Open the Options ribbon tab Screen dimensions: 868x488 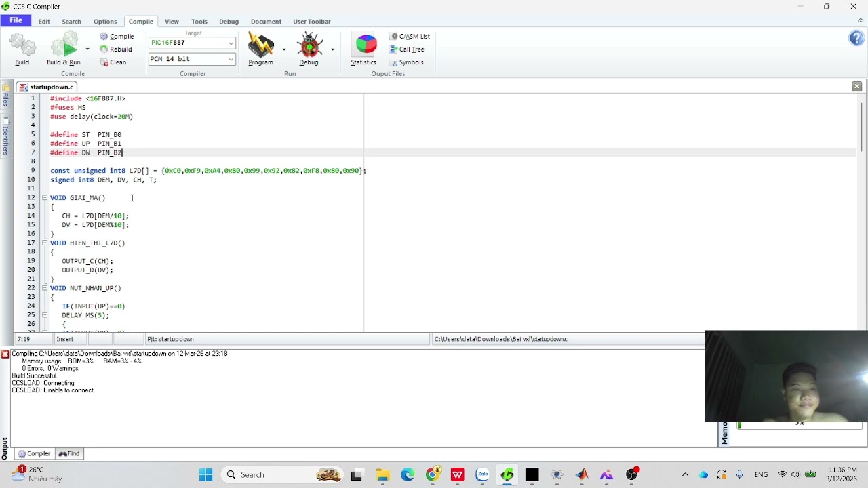pyautogui.click(x=105, y=22)
